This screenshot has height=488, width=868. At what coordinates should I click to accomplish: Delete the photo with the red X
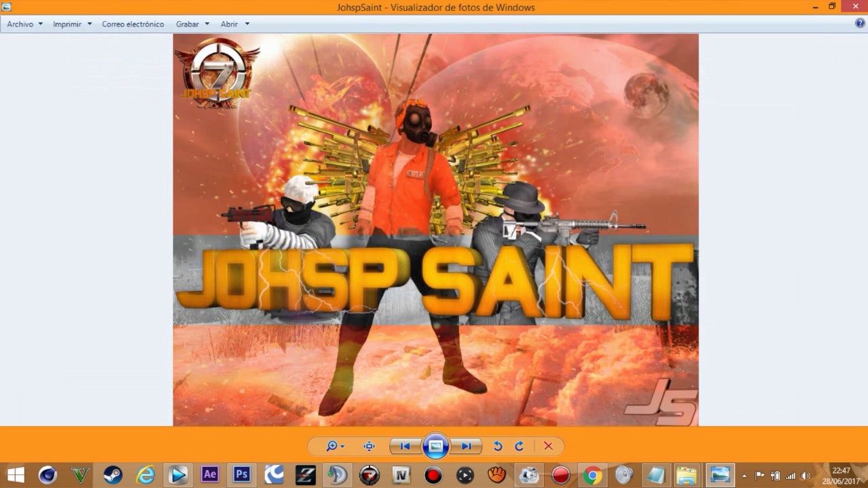pyautogui.click(x=548, y=446)
